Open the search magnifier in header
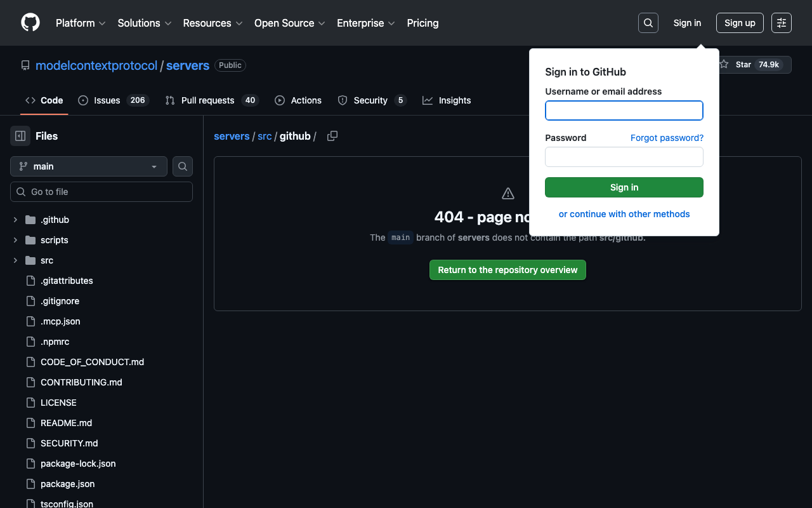Image resolution: width=812 pixels, height=508 pixels. point(648,23)
